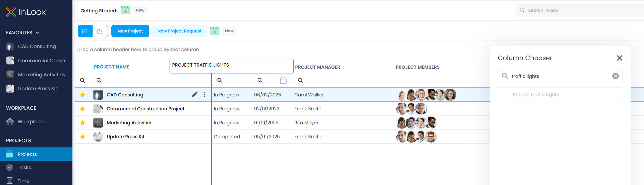Click the PROJECT MEMBERS column header
Screen dimensions: 644x185
[x=418, y=67]
